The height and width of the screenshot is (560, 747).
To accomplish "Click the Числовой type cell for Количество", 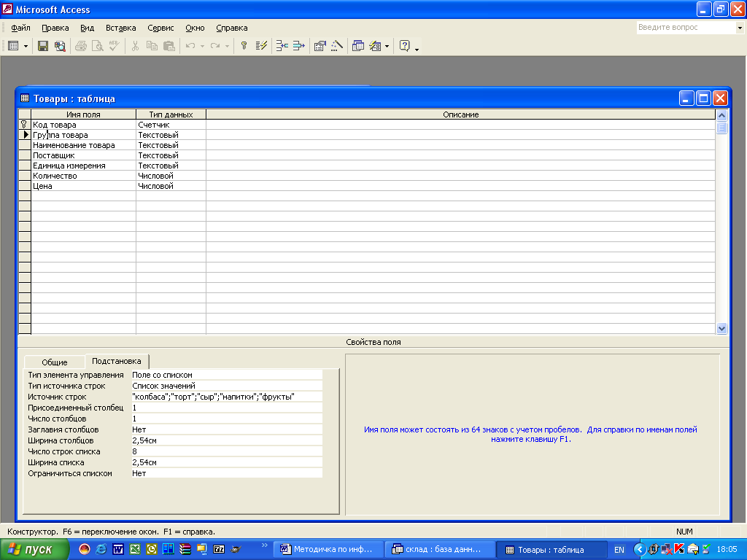I will point(171,176).
